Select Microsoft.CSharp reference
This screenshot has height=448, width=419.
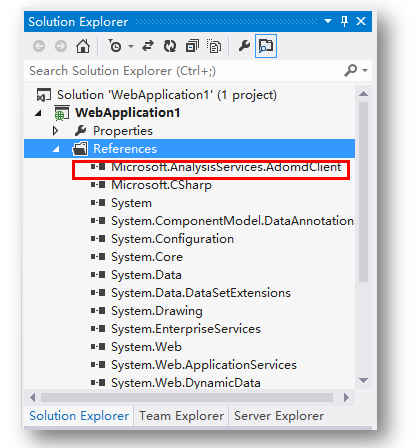(x=161, y=185)
